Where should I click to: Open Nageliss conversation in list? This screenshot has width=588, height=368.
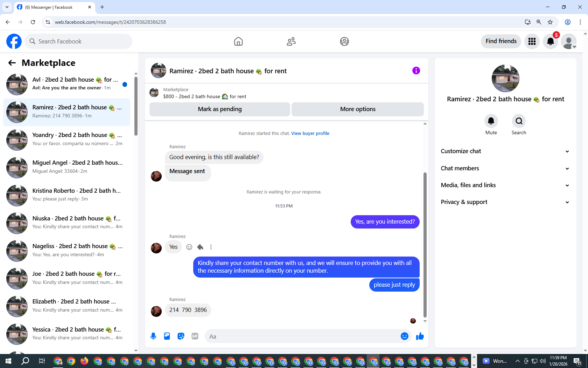[66, 251]
